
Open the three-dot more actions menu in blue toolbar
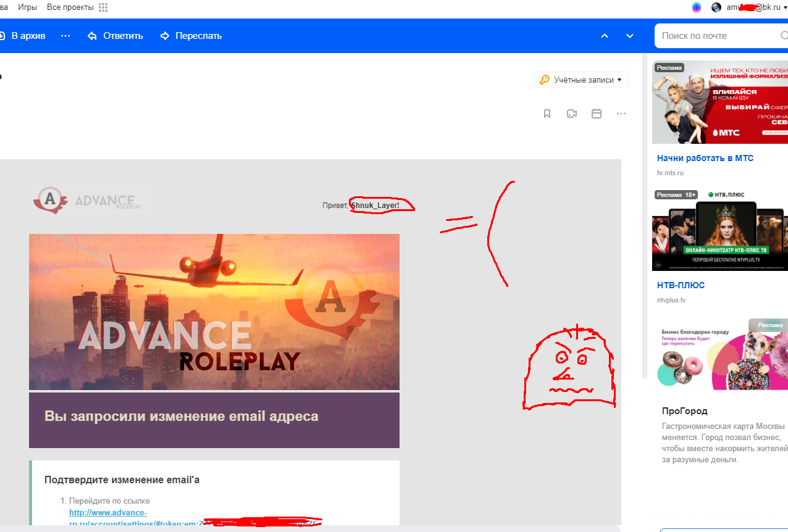65,36
